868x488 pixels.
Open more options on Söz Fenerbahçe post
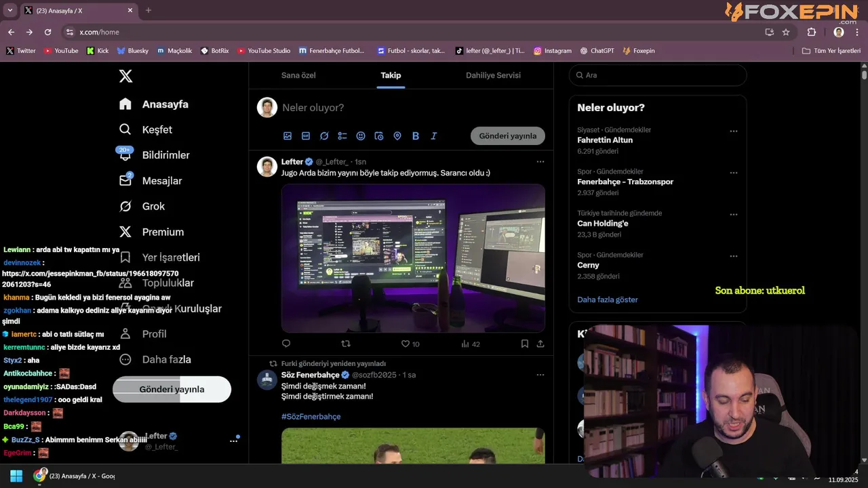coord(540,375)
